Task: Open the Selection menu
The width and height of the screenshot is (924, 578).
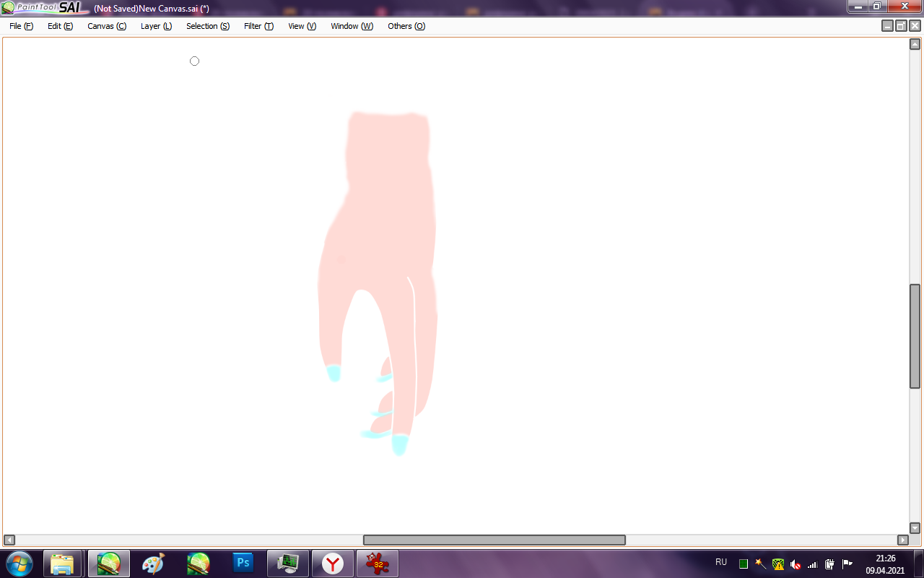Action: pyautogui.click(x=207, y=26)
